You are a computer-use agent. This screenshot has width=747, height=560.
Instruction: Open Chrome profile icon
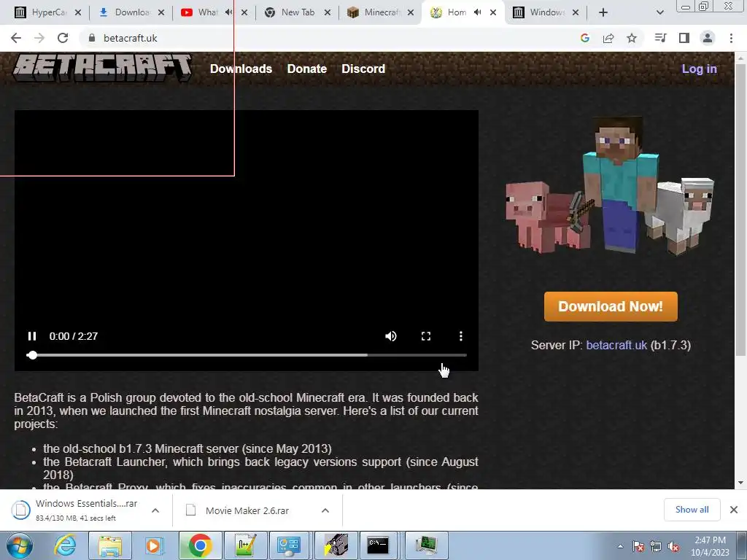point(708,38)
